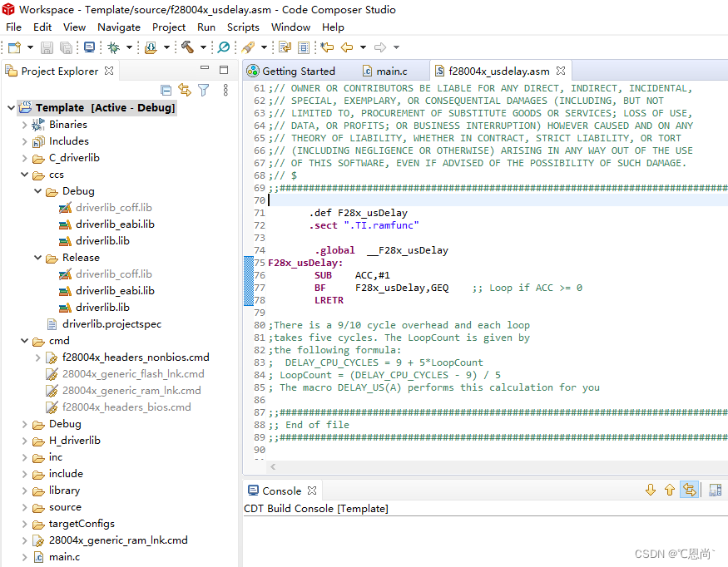This screenshot has height=567, width=728.
Task: Close the Console view
Action: click(x=312, y=491)
